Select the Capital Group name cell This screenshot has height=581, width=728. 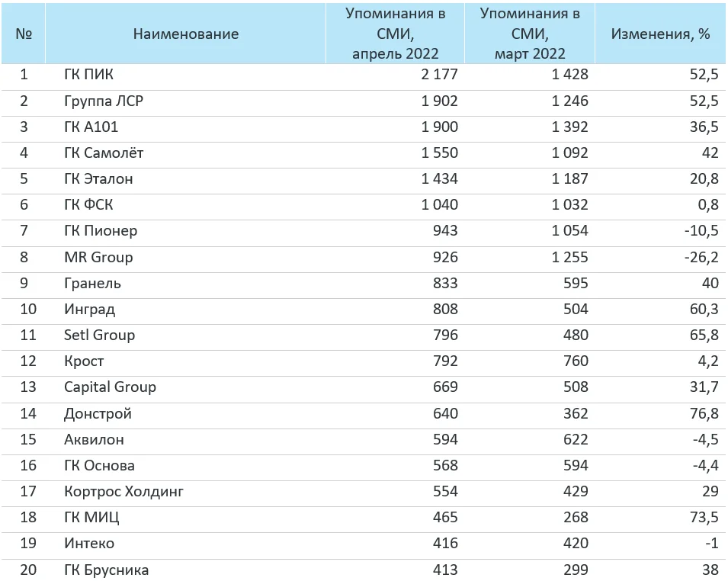110,387
